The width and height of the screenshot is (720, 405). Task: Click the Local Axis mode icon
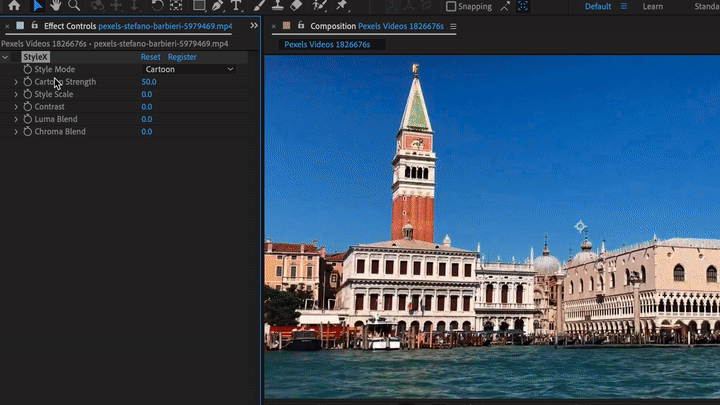click(x=392, y=6)
